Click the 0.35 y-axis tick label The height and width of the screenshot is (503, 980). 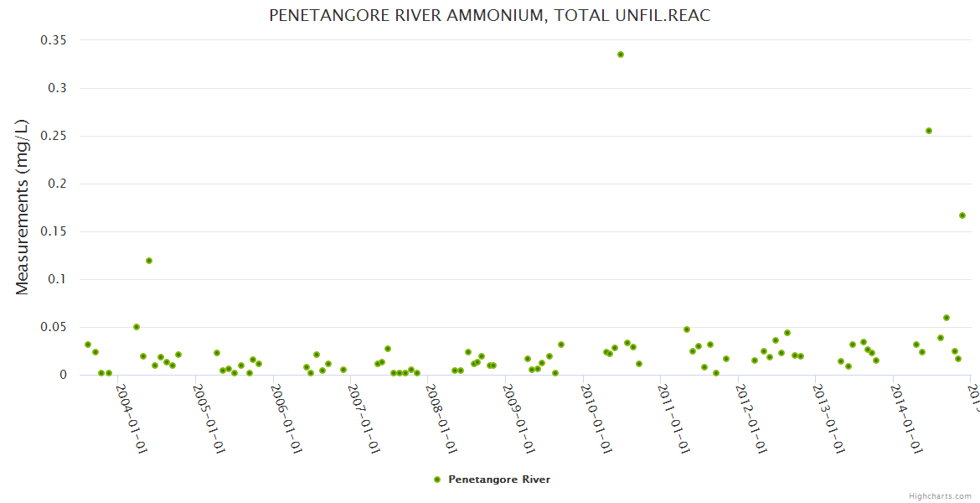pos(54,40)
